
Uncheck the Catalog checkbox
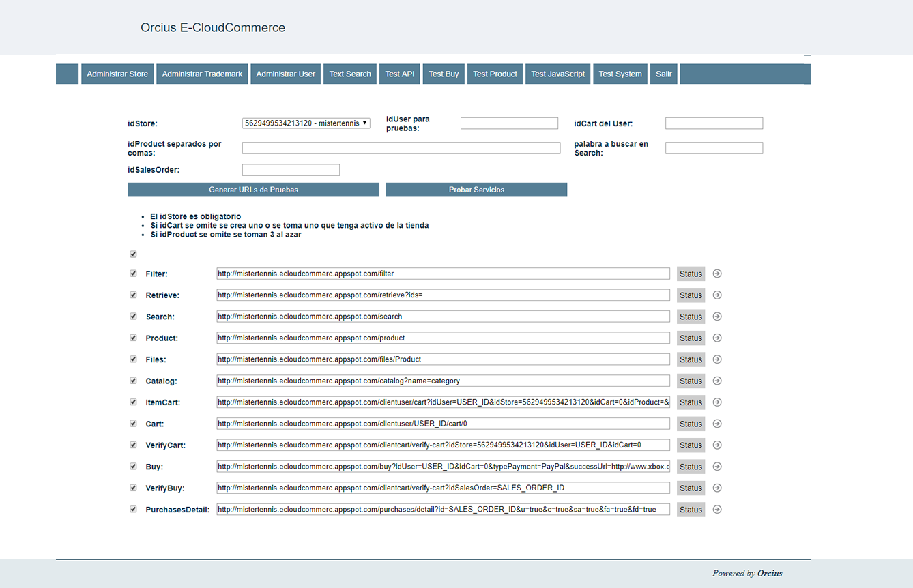tap(133, 381)
